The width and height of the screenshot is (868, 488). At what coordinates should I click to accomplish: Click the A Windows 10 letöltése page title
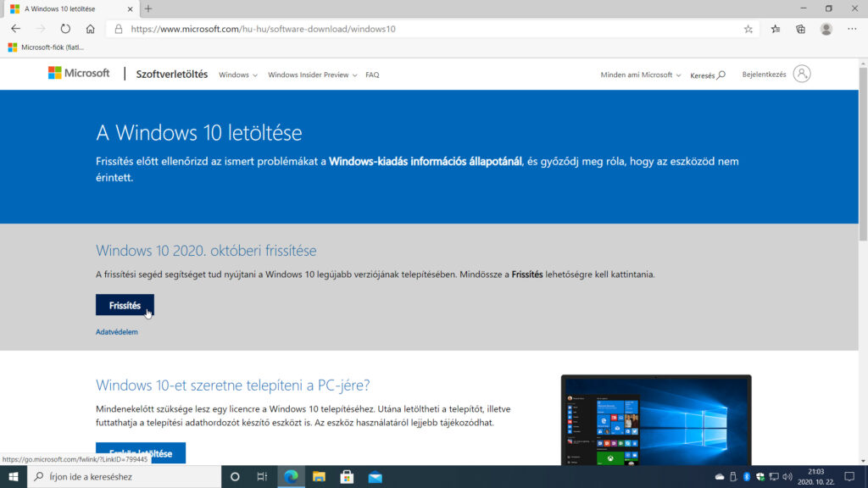coord(198,133)
